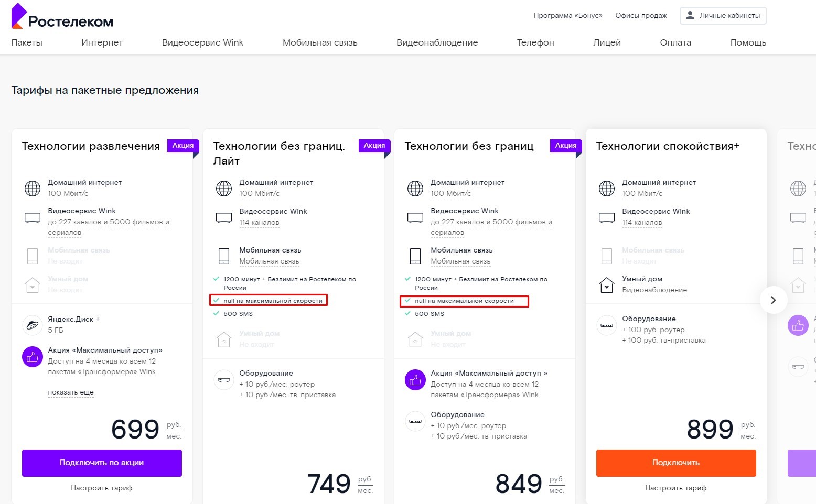816x504 pixels.
Task: Click Тарифы на пакетные предложения heading
Action: 105,90
